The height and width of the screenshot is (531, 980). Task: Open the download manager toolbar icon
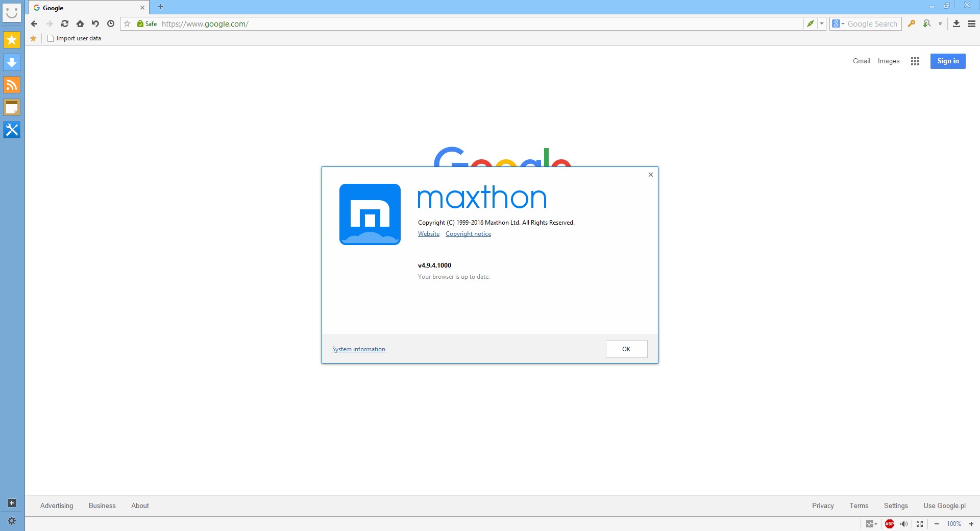957,23
